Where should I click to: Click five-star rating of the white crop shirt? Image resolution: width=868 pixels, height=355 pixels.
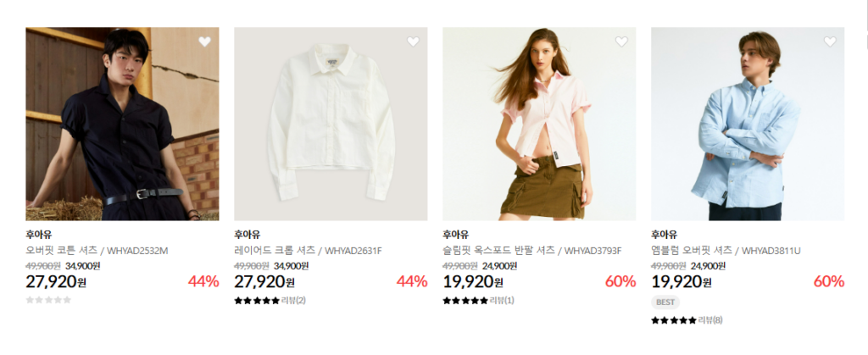(x=257, y=300)
